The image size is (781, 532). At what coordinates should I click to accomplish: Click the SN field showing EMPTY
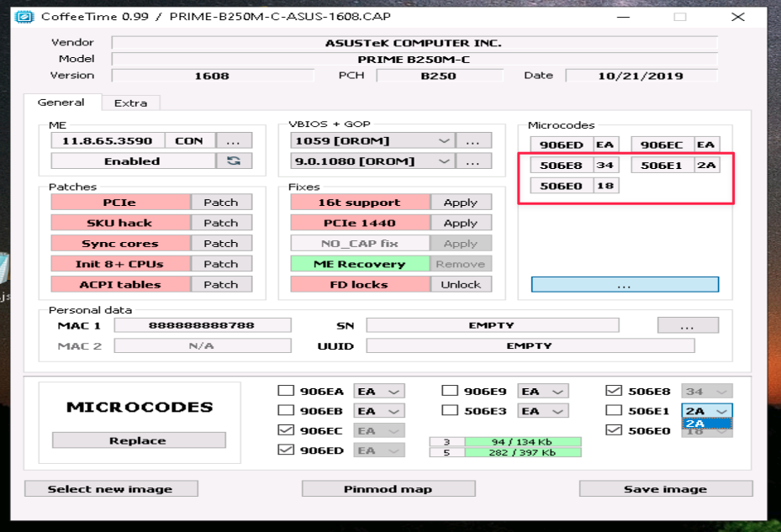pos(493,325)
